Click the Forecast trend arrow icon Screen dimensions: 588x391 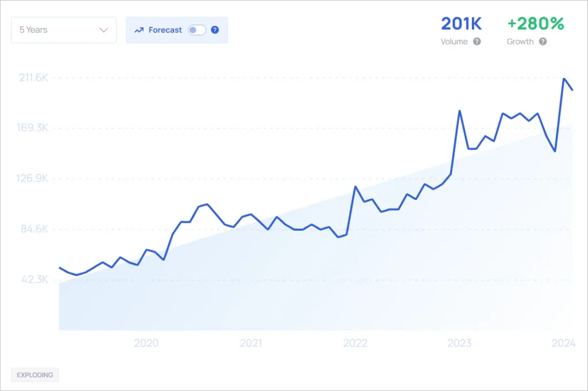tap(138, 30)
